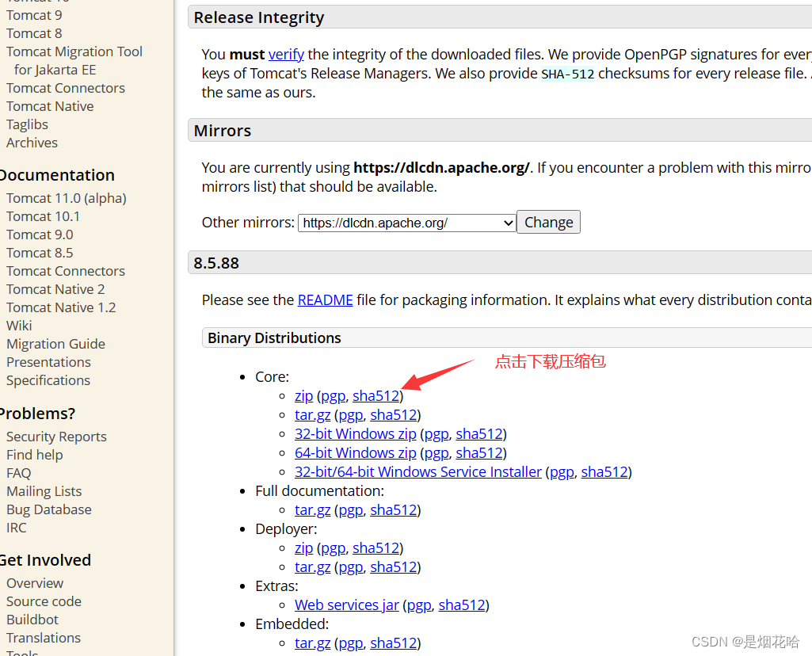812x656 pixels.
Task: Open sha512 for Windows Service Installer
Action: [605, 472]
